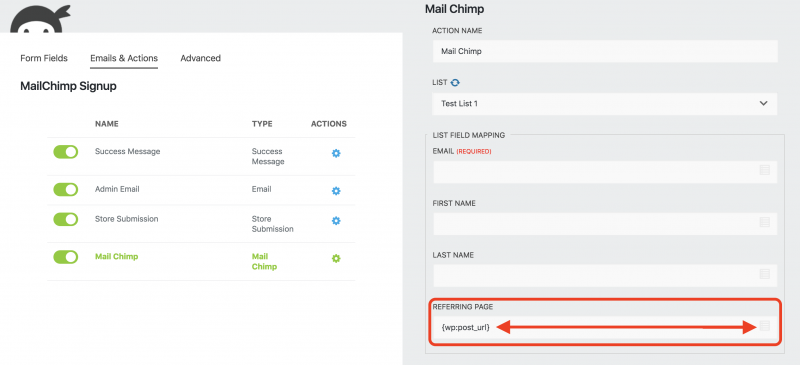The image size is (800, 365).
Task: Click the green Mail Chimp type cell
Action: pyautogui.click(x=264, y=261)
